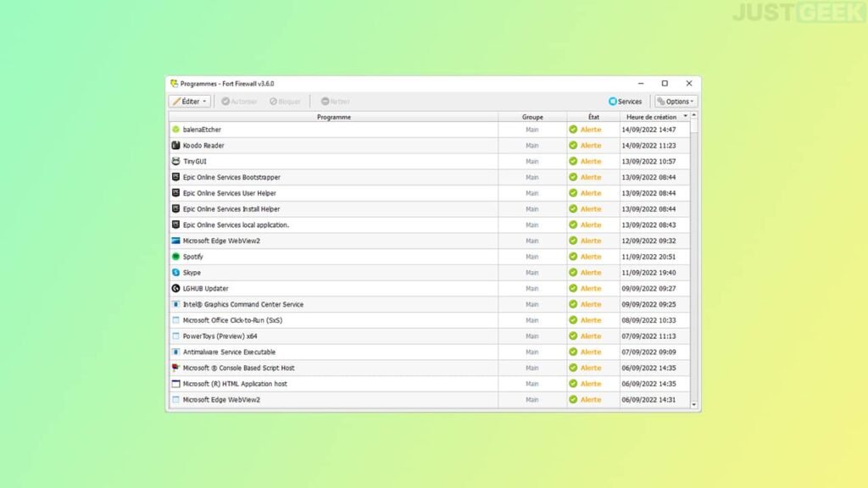Click the Retirer toolbar button
This screenshot has height=488, width=868.
click(336, 102)
